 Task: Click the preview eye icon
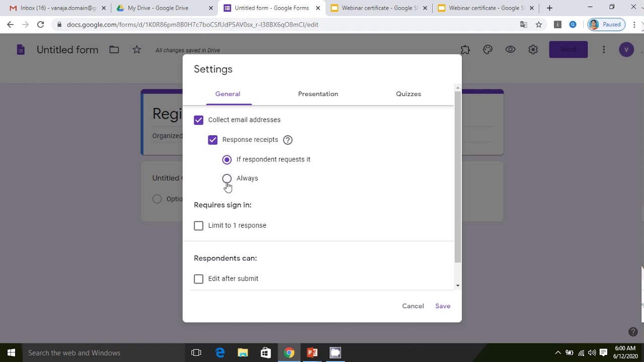510,49
